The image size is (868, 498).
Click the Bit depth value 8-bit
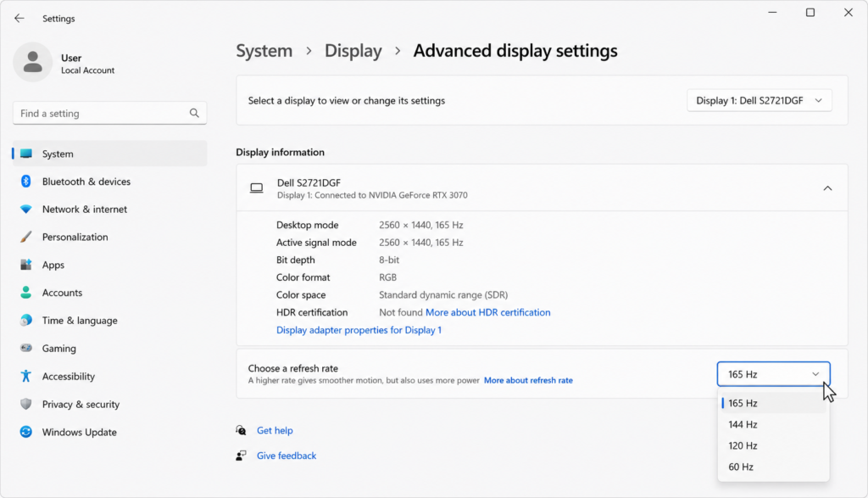tap(389, 260)
